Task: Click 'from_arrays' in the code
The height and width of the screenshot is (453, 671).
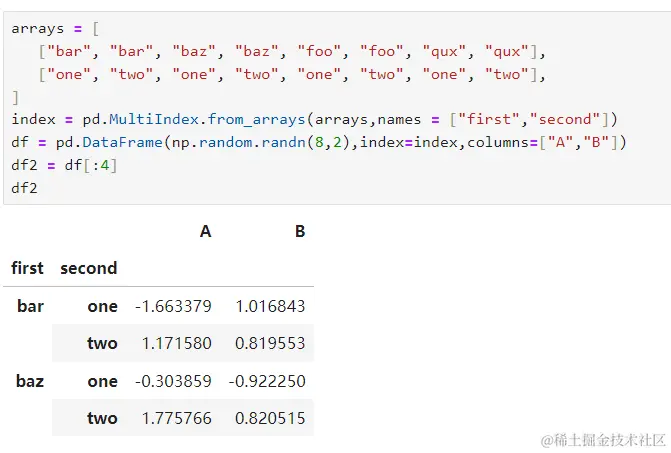Action: click(x=256, y=119)
